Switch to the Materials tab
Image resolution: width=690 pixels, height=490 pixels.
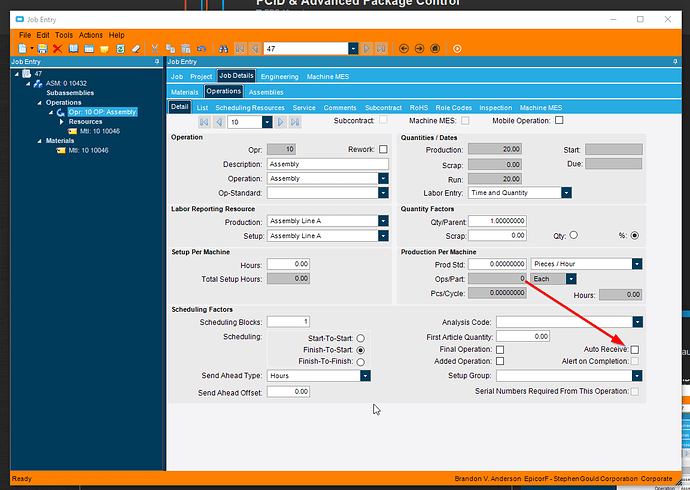click(184, 92)
